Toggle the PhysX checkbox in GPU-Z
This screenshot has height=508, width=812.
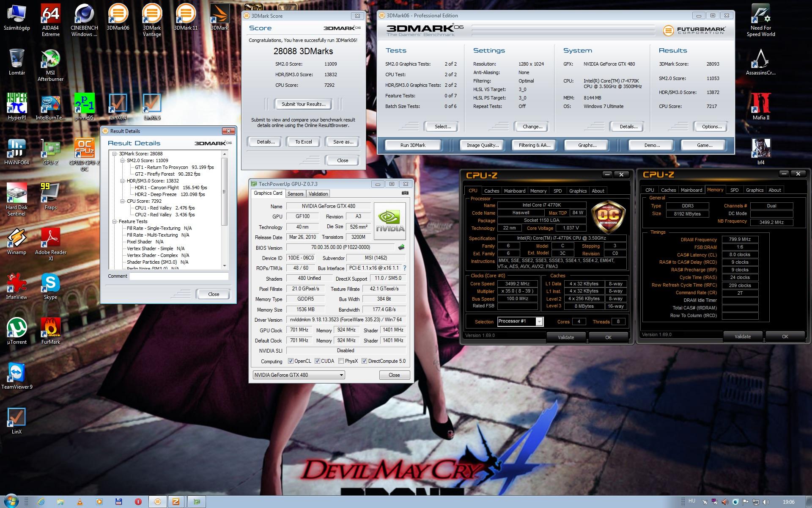(340, 361)
